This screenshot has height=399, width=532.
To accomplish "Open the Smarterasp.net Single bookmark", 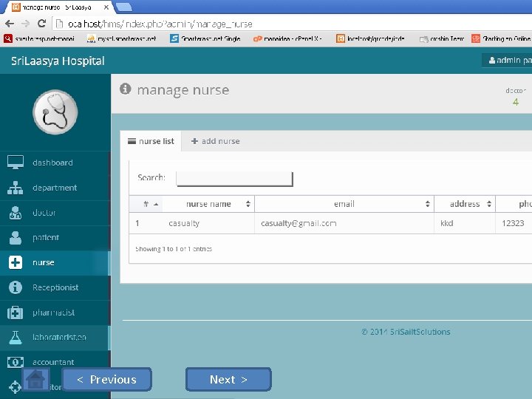I will pyautogui.click(x=205, y=38).
